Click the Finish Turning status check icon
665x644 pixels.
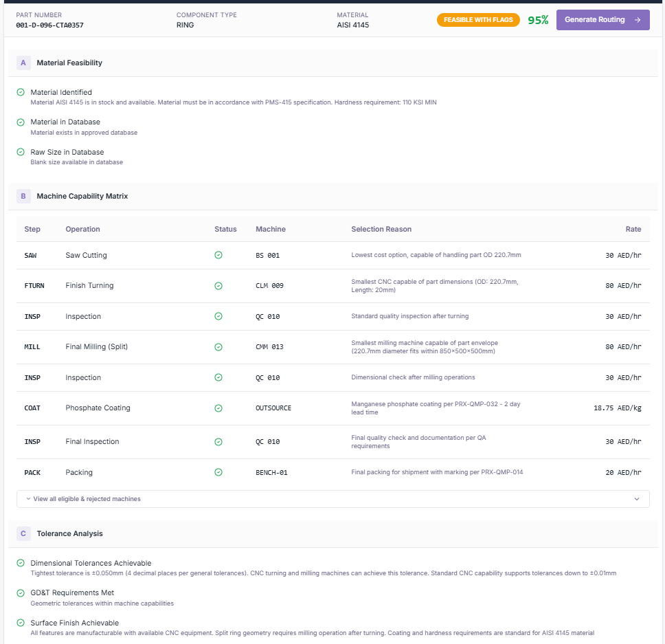pyautogui.click(x=218, y=286)
